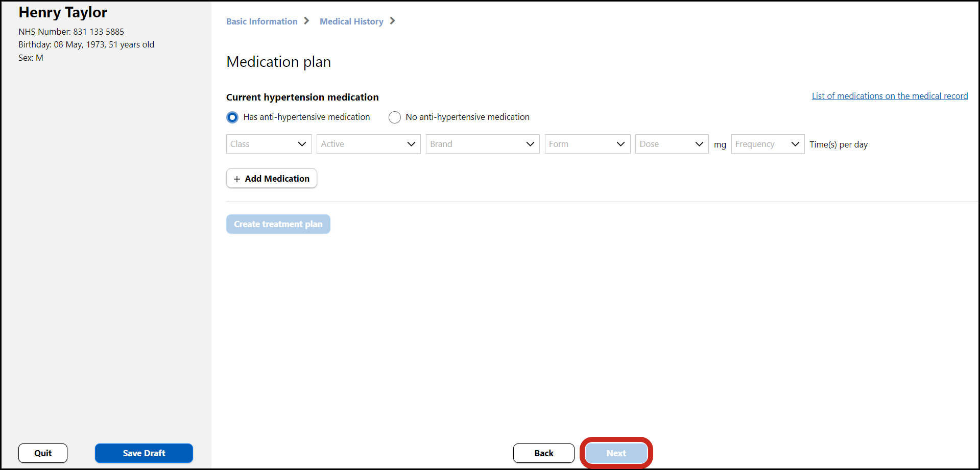The width and height of the screenshot is (980, 470).
Task: Open the Brand dropdown
Action: pyautogui.click(x=482, y=144)
